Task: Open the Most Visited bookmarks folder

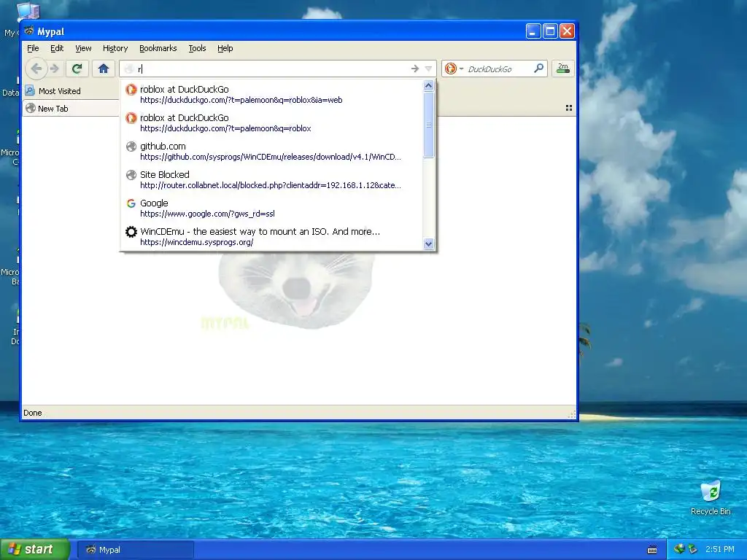Action: click(53, 91)
